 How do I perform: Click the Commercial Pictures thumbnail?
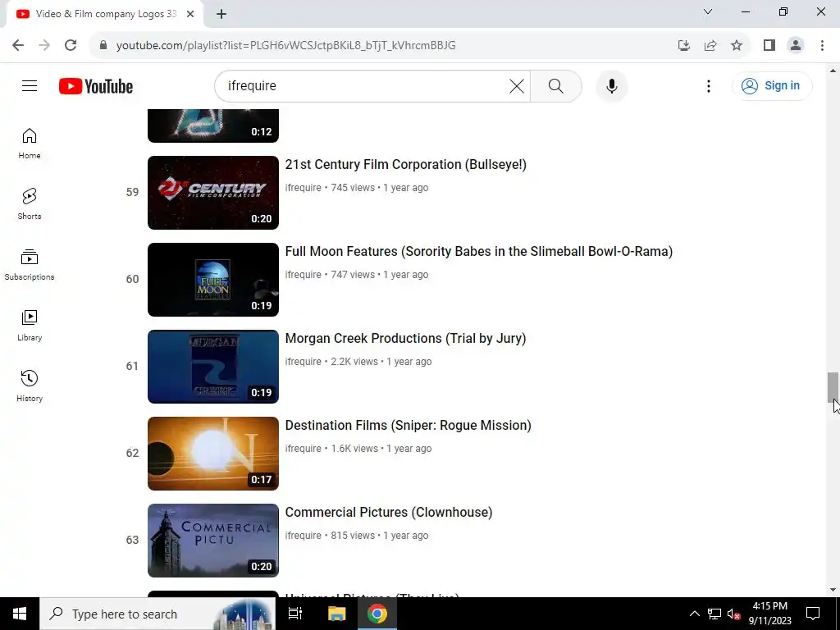click(x=213, y=541)
